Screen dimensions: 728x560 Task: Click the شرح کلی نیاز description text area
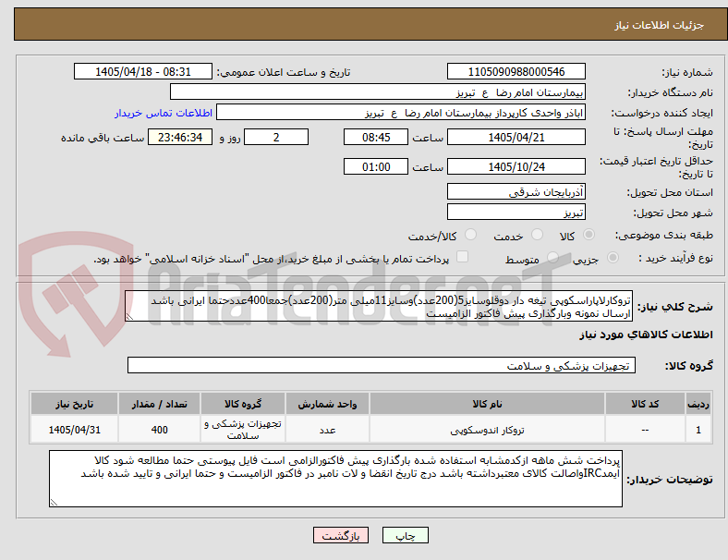(x=379, y=306)
